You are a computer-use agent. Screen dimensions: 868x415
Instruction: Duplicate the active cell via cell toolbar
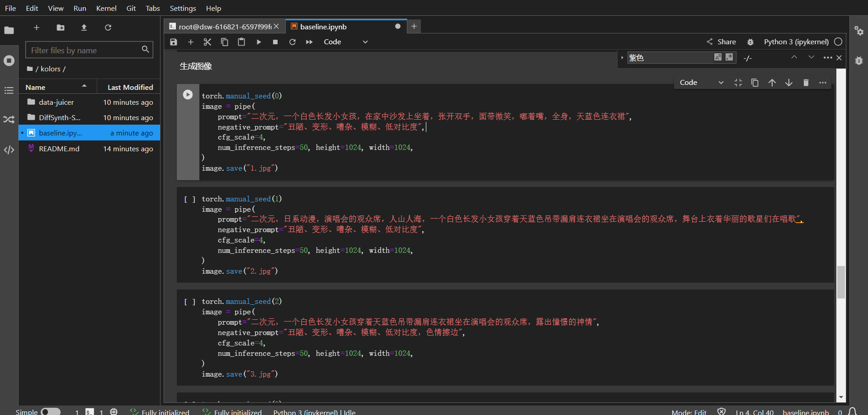(755, 83)
